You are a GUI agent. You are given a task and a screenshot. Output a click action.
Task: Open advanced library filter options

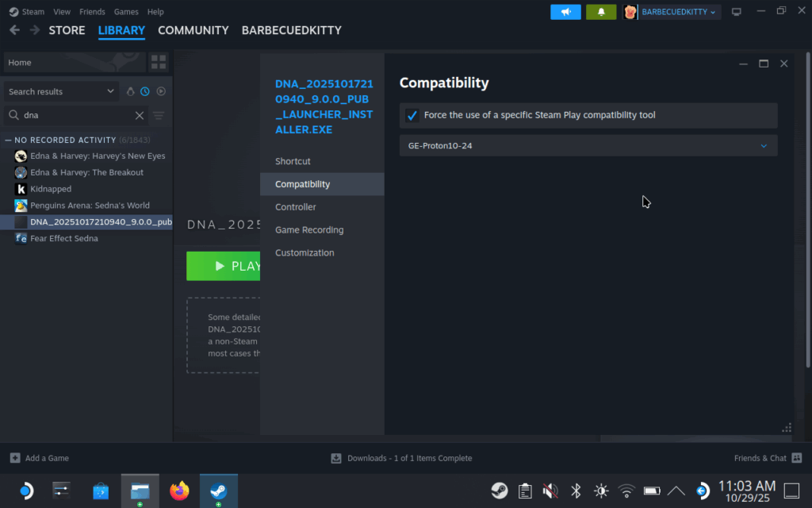159,115
